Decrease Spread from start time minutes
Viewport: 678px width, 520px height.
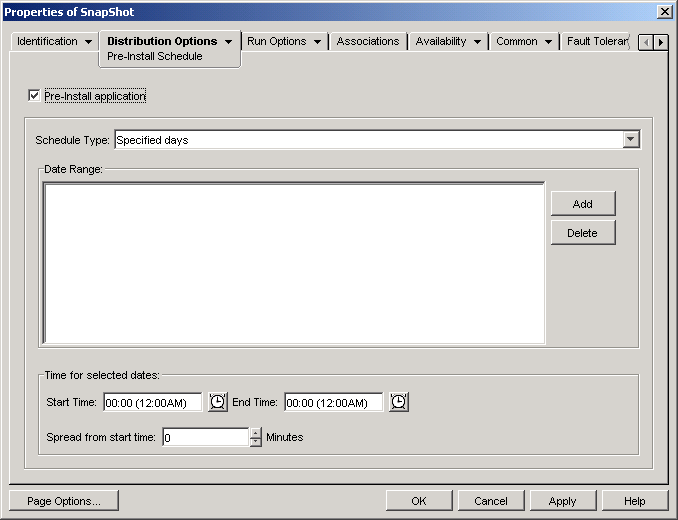click(256, 442)
